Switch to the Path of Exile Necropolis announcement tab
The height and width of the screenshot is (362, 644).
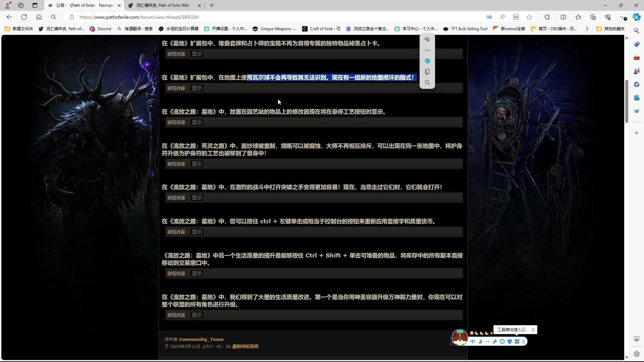(84, 5)
